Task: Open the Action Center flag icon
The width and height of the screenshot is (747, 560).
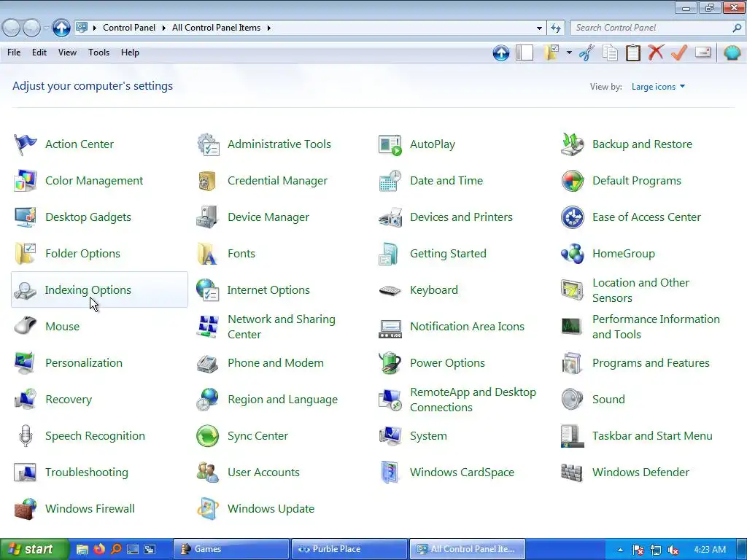Action: tap(26, 144)
